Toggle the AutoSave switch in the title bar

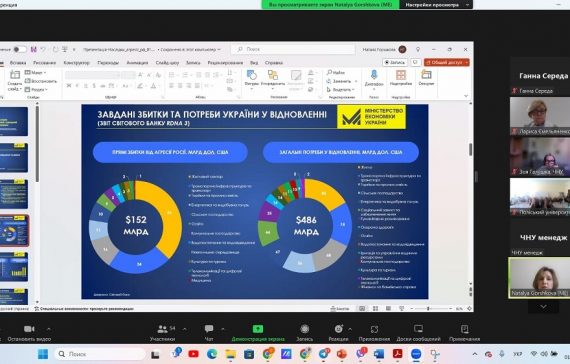coord(19,49)
